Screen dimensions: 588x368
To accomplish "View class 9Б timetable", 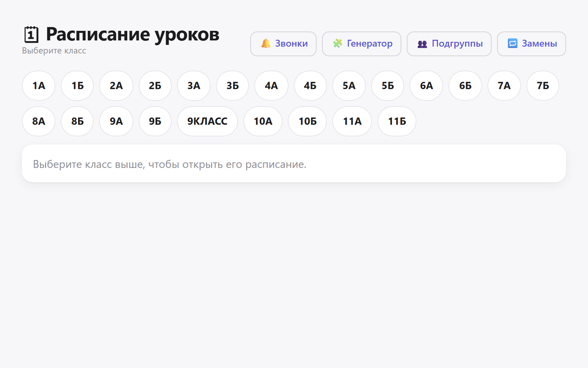I will click(155, 121).
